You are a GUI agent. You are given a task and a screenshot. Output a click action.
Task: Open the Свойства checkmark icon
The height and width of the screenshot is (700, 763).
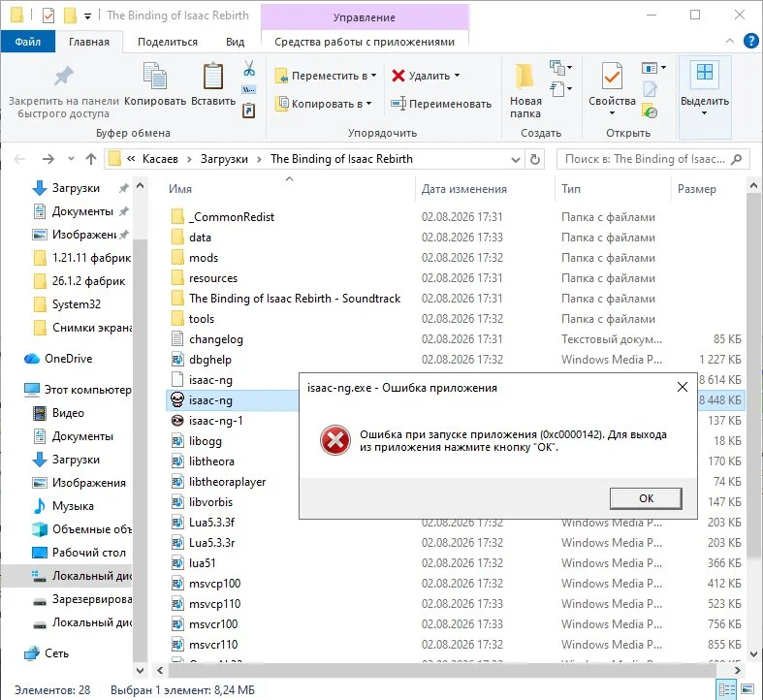click(612, 77)
